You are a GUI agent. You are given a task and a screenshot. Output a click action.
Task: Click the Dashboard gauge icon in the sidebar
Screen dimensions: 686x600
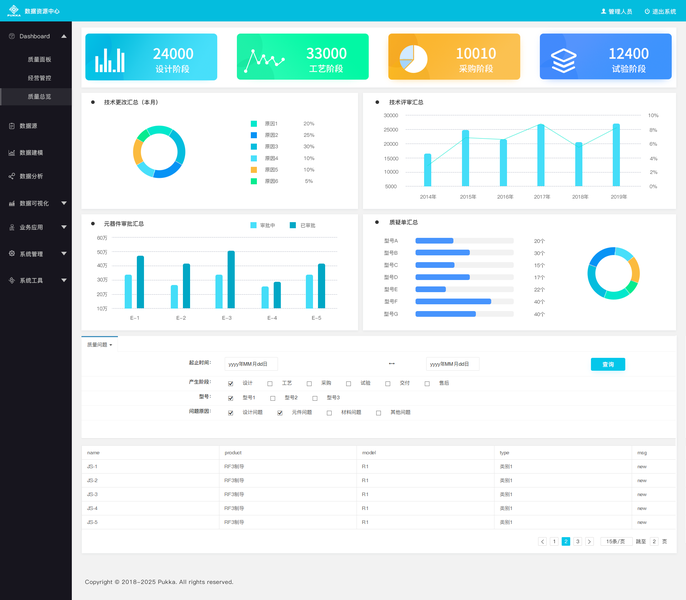[12, 36]
